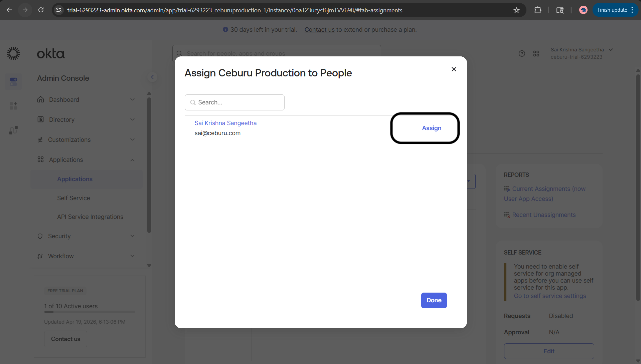Click the tab search icon in browser toolbar
The width and height of the screenshot is (641, 364).
coord(560,10)
